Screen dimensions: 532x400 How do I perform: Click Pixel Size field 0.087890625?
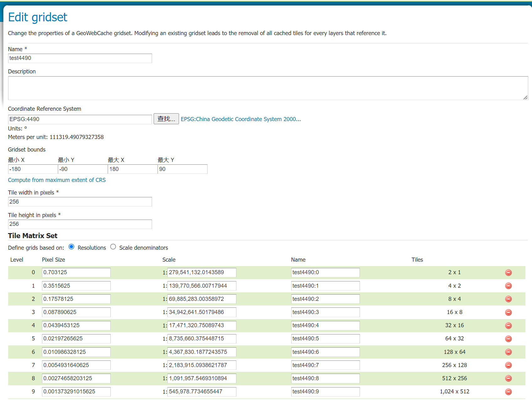[76, 312]
